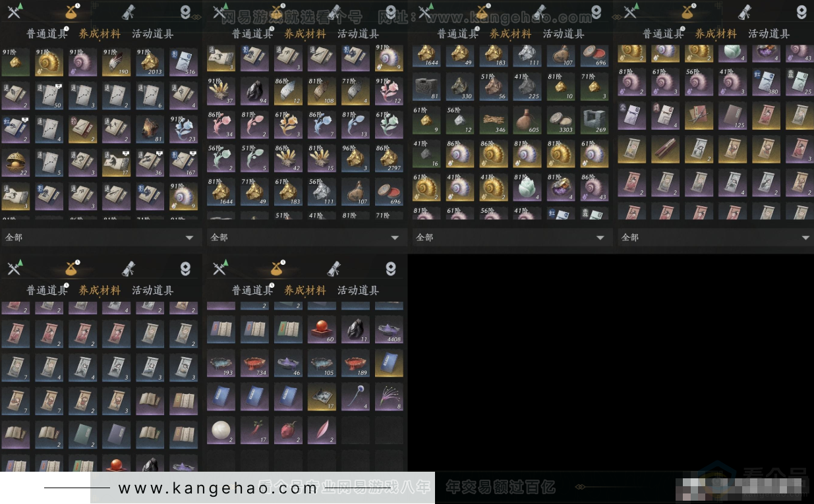The height and width of the screenshot is (504, 814).
Task: Pick the pink flower item with count 34
Action: (x=221, y=125)
